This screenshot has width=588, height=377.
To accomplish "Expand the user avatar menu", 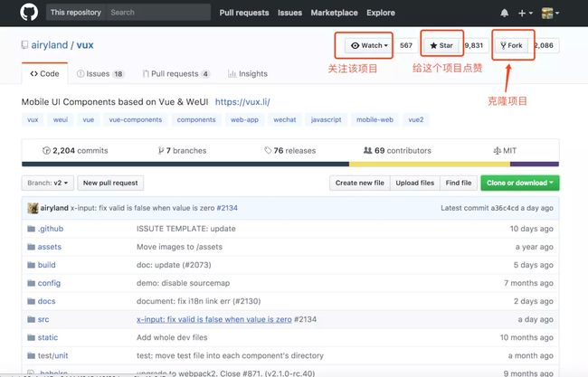I will coord(550,14).
